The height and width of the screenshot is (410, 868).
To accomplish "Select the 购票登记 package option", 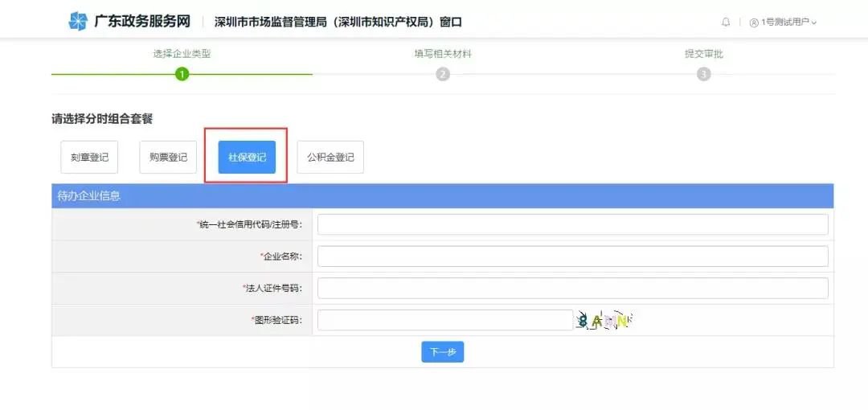I will coord(168,158).
